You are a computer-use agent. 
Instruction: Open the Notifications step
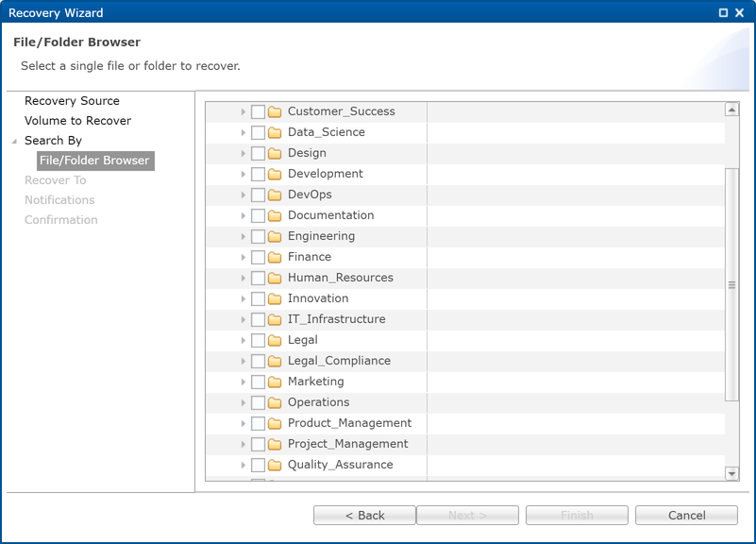(59, 199)
